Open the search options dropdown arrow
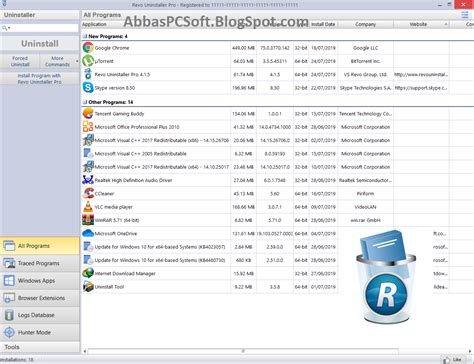 pyautogui.click(x=9, y=28)
